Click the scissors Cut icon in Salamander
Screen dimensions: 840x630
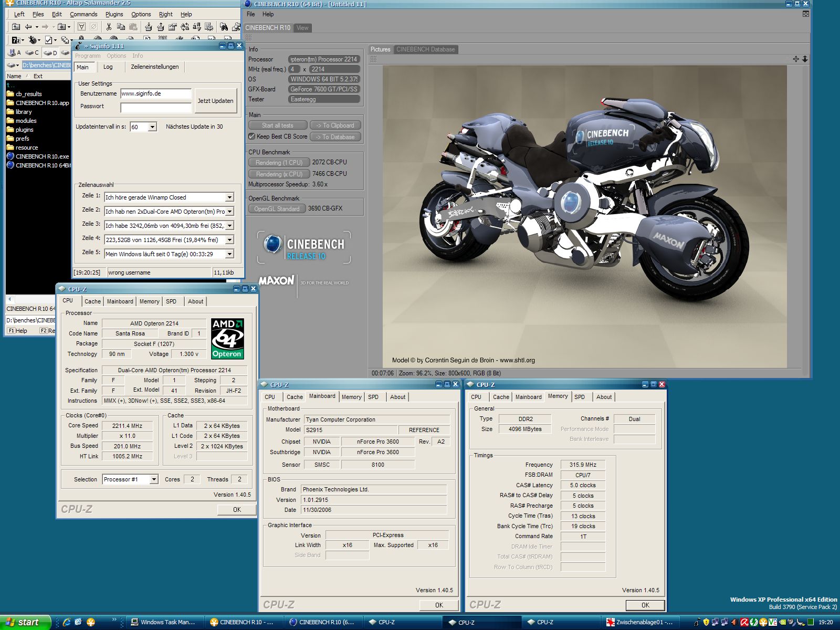(x=109, y=27)
